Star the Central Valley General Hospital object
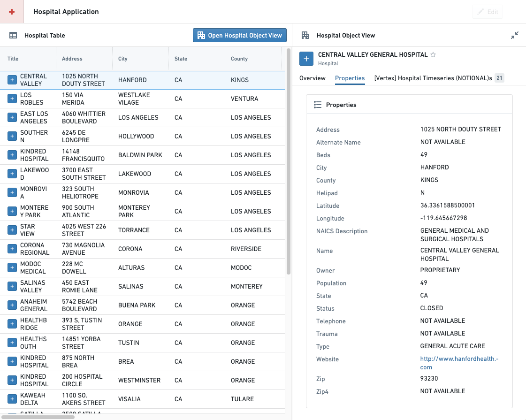This screenshot has width=526, height=420. coord(433,55)
